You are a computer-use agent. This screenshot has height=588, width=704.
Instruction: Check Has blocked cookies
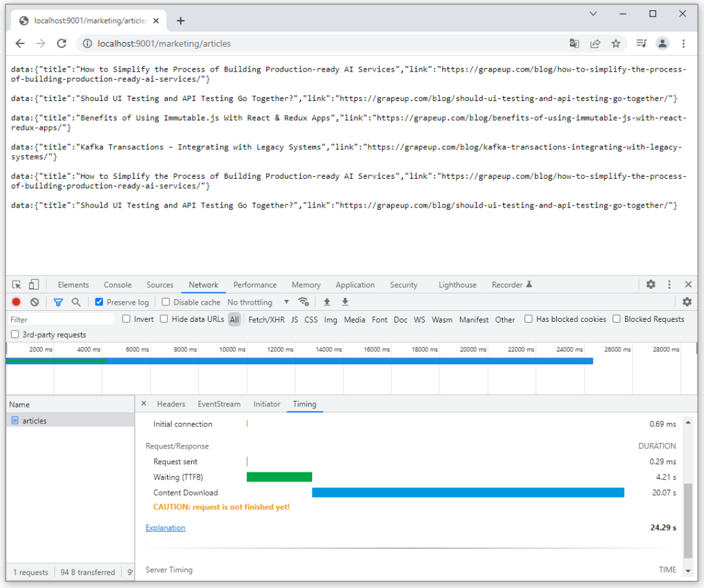click(529, 319)
